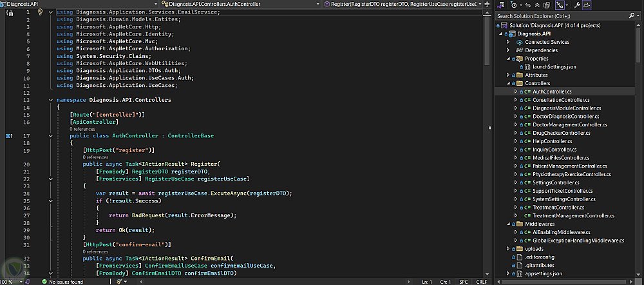This screenshot has width=644, height=285.
Task: Open GlobalExceptionHandlingMiddleware.cs
Action: coord(578,241)
